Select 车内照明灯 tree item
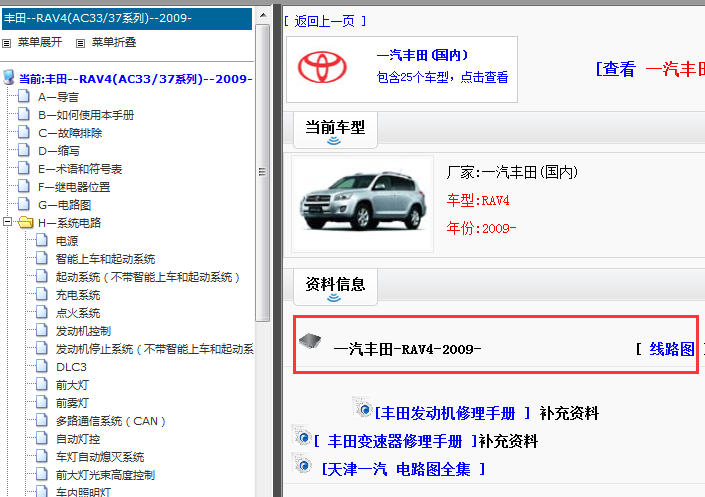This screenshot has width=705, height=497. coord(83,492)
